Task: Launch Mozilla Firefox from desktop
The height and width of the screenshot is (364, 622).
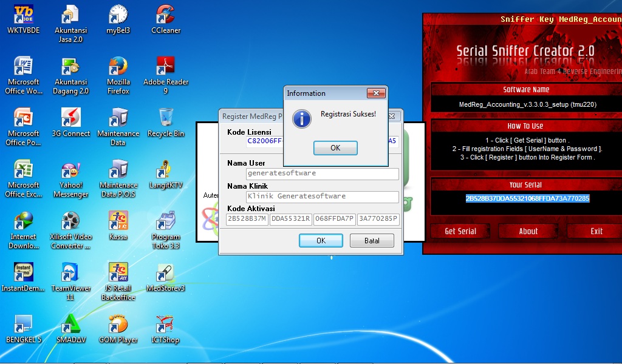Action: point(118,75)
